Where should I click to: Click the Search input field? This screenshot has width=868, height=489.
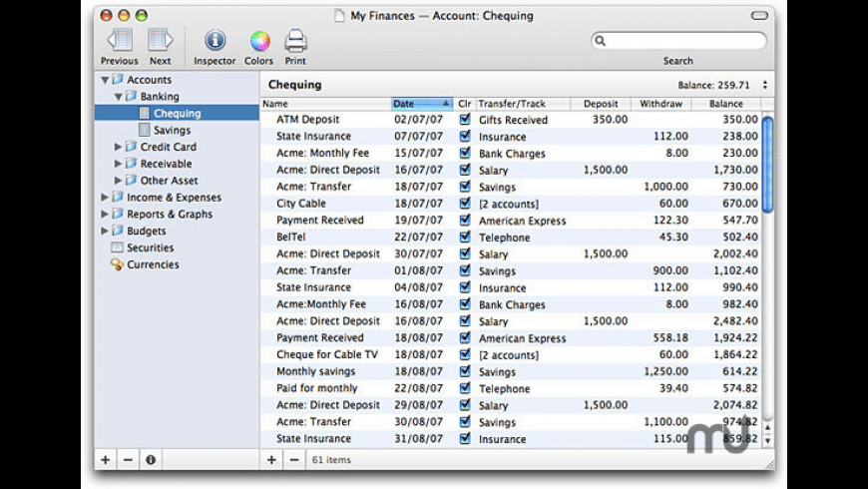coord(684,41)
